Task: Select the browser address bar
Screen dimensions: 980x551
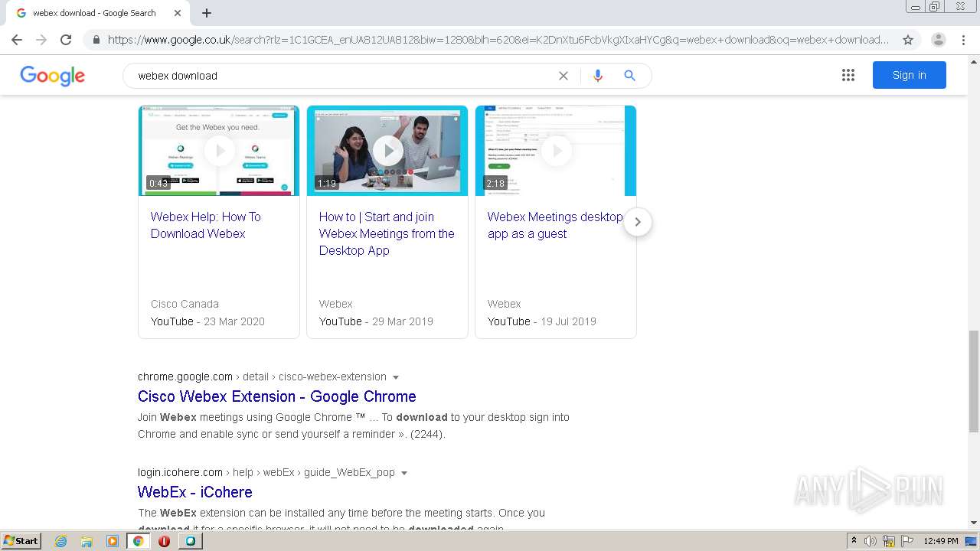Action: point(498,40)
